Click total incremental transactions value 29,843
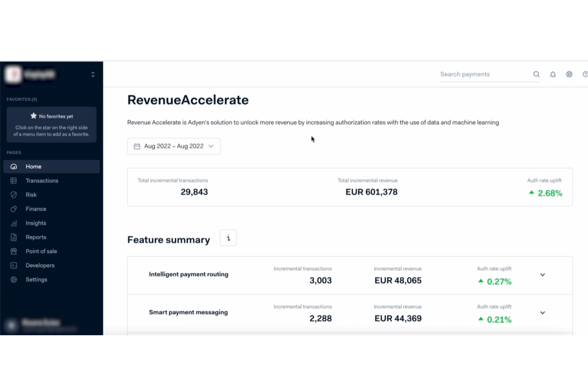The height and width of the screenshot is (392, 588). pyautogui.click(x=194, y=192)
